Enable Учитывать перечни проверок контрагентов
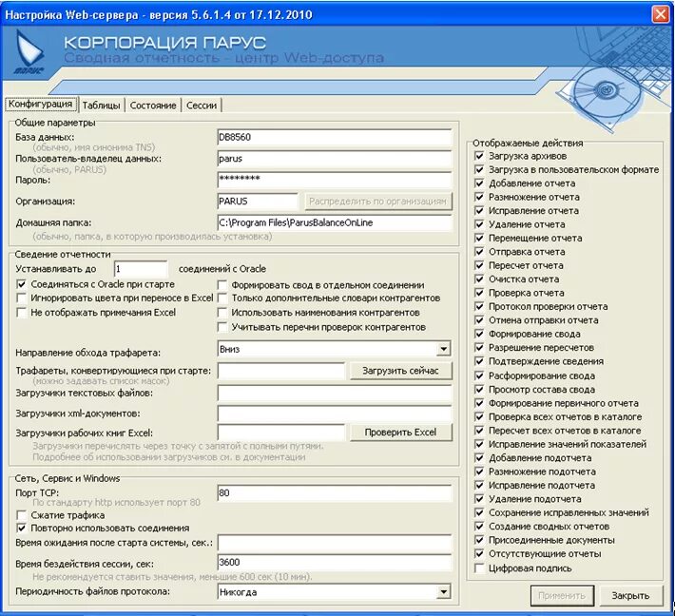This screenshot has height=616, width=675. (222, 328)
